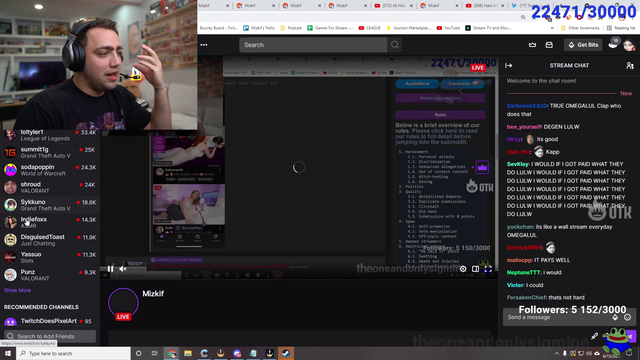Click the Windows taskbar search box
The image size is (640, 360).
pos(73,353)
